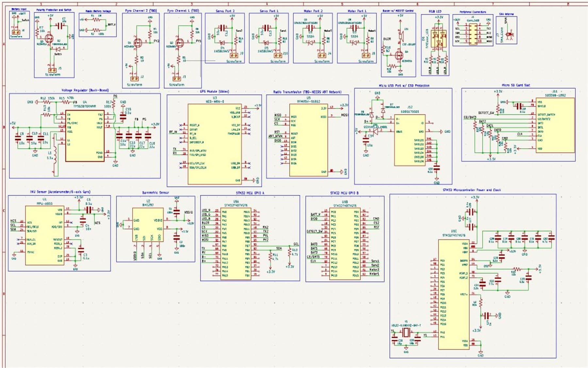Select the buzzer MOSFET Q4
This screenshot has height=368, width=588.
[399, 56]
